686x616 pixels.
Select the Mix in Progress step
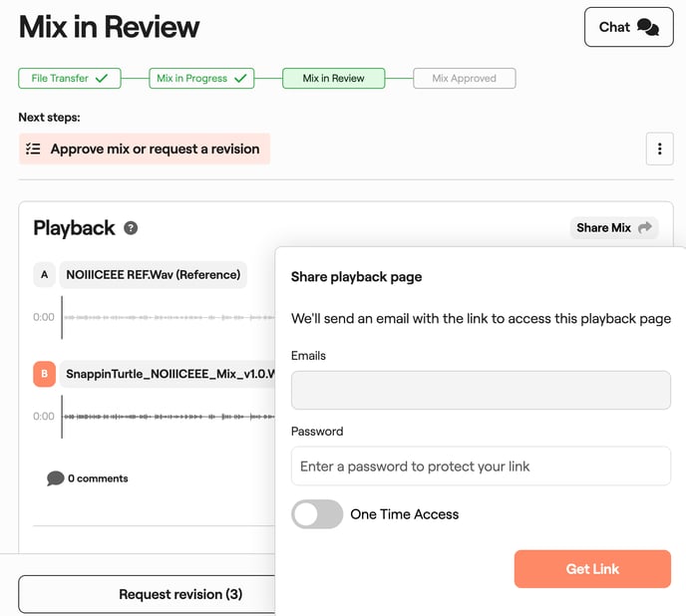click(201, 78)
